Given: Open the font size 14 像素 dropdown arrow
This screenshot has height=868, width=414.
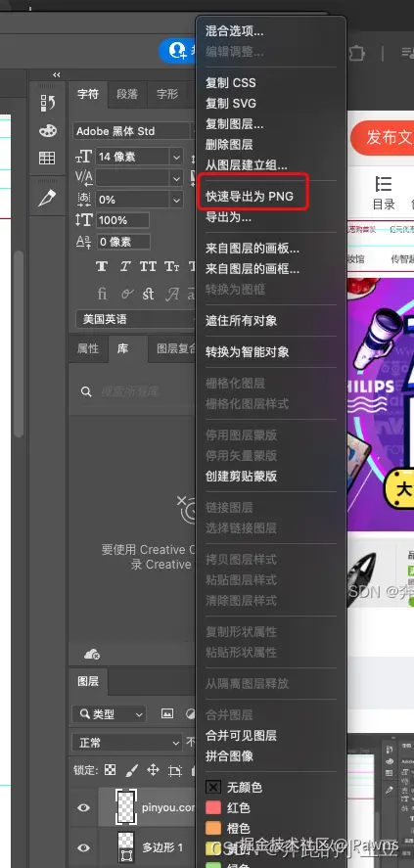Looking at the screenshot, I should 176,158.
